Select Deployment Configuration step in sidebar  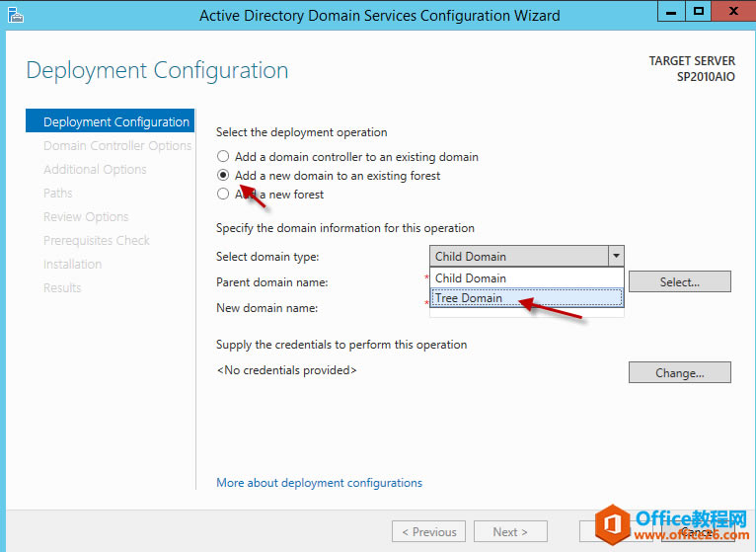pos(110,121)
